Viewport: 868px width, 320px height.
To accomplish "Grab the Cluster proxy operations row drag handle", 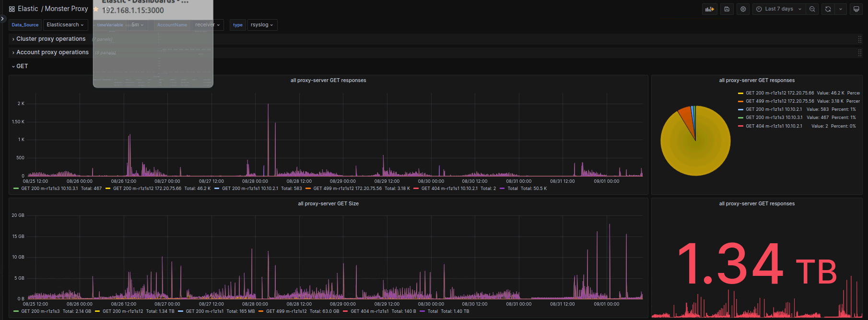I will click(x=859, y=39).
